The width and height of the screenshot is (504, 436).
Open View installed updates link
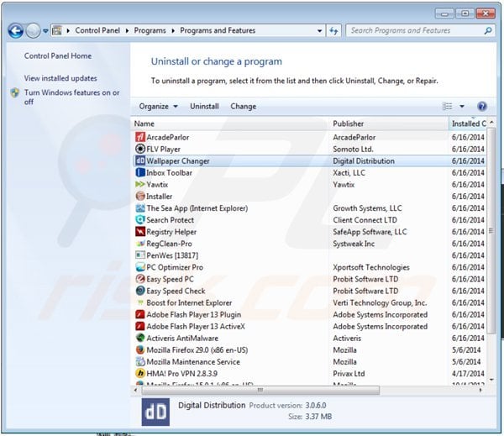pos(60,78)
